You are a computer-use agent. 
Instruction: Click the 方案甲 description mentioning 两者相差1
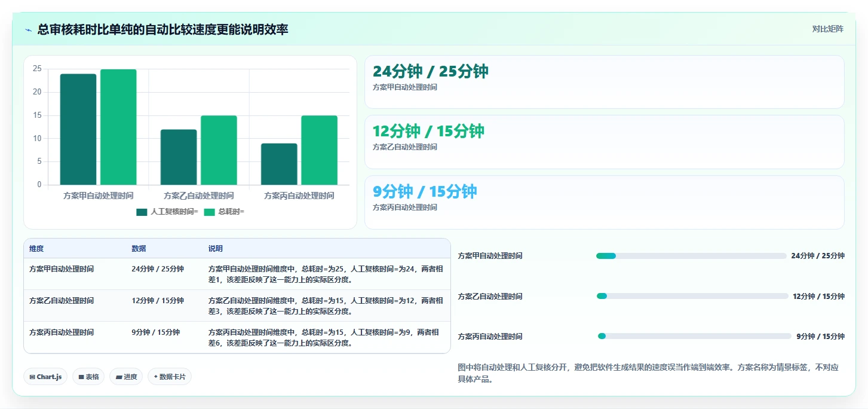pyautogui.click(x=326, y=274)
